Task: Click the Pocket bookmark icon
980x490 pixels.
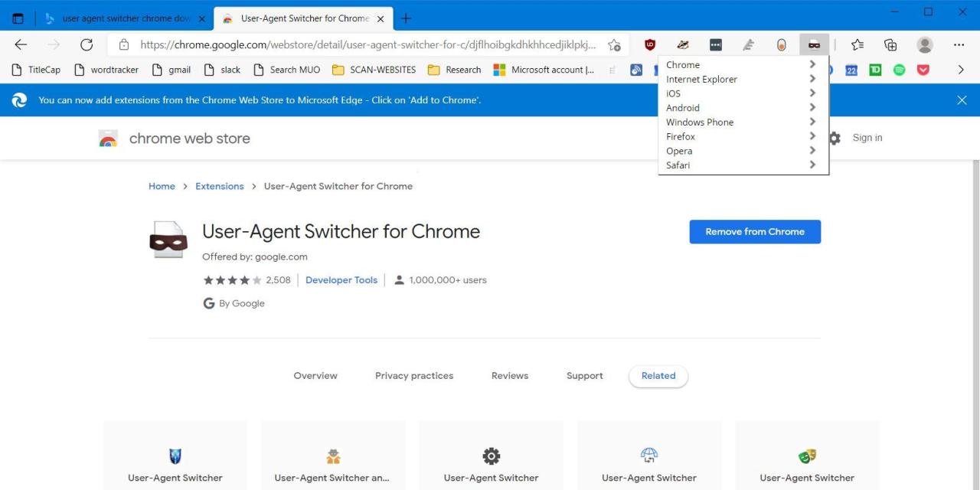Action: [x=923, y=70]
